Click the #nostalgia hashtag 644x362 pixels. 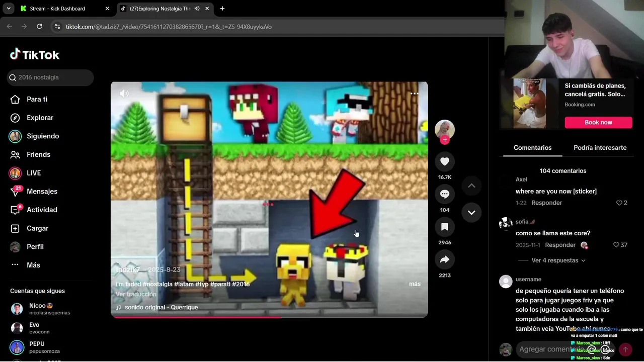pyautogui.click(x=157, y=284)
